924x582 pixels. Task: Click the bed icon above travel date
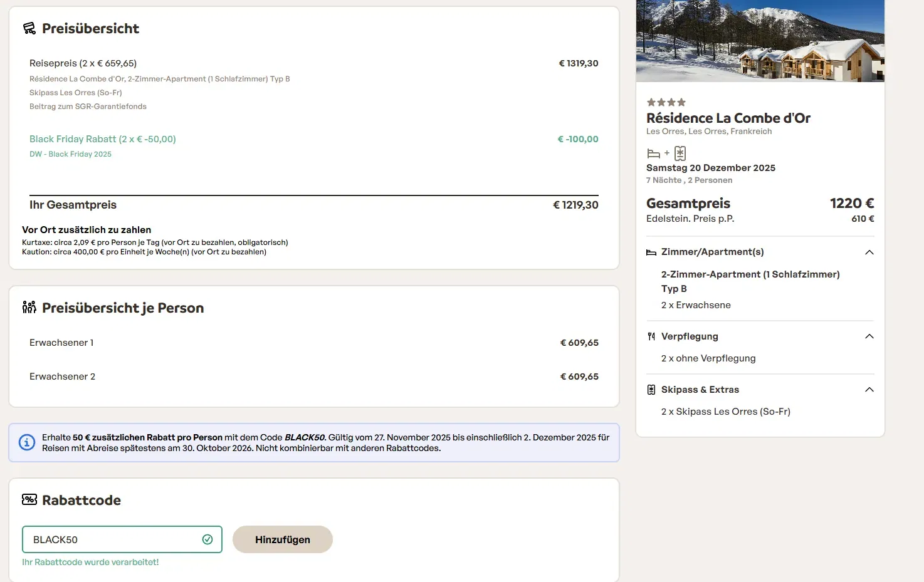coord(653,153)
